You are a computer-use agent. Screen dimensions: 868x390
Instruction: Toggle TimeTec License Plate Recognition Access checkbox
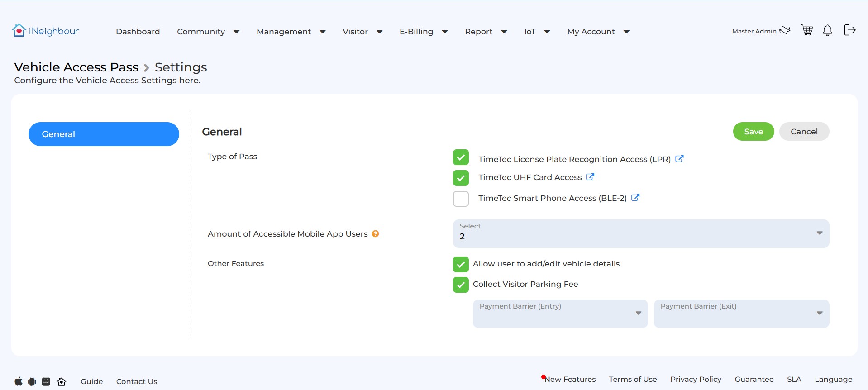(x=461, y=157)
